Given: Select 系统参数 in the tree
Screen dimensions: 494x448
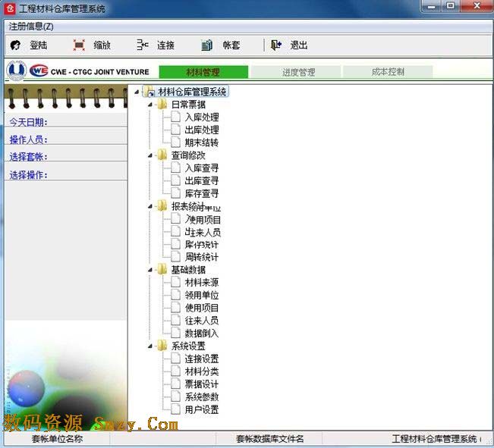Looking at the screenshot, I should point(202,396).
